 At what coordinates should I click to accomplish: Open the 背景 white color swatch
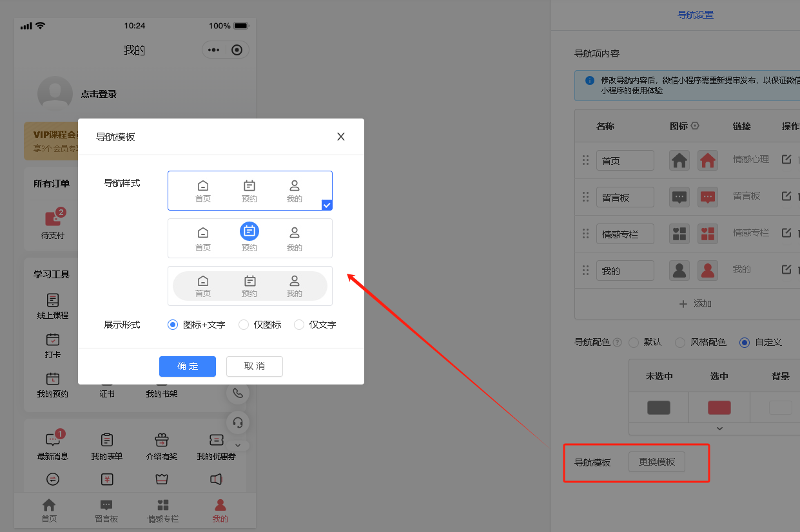click(x=781, y=408)
